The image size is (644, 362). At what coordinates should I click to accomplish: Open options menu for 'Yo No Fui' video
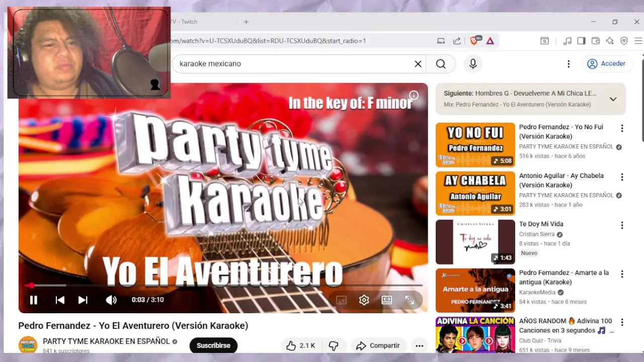[x=622, y=128]
